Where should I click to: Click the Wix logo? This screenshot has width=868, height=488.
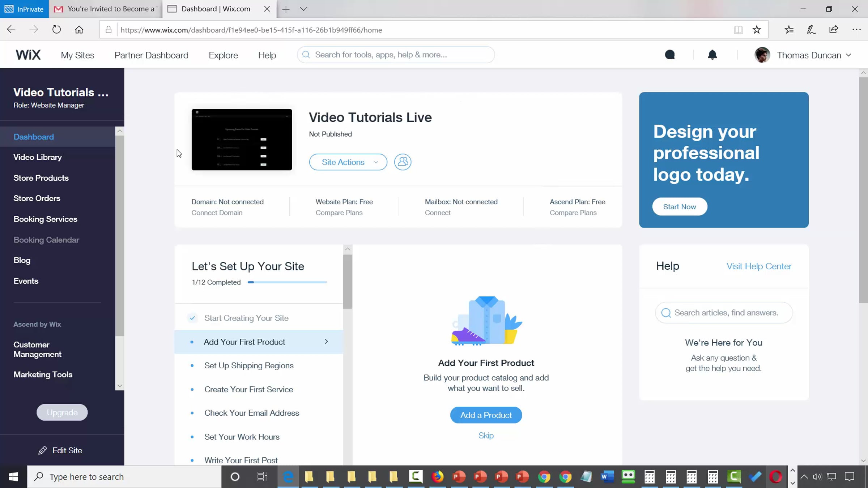click(x=28, y=55)
